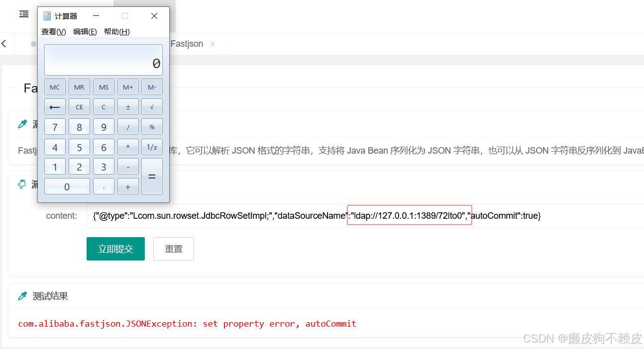Image resolution: width=644 pixels, height=349 pixels.
Task: Click the MR memory recall key
Action: click(x=79, y=87)
